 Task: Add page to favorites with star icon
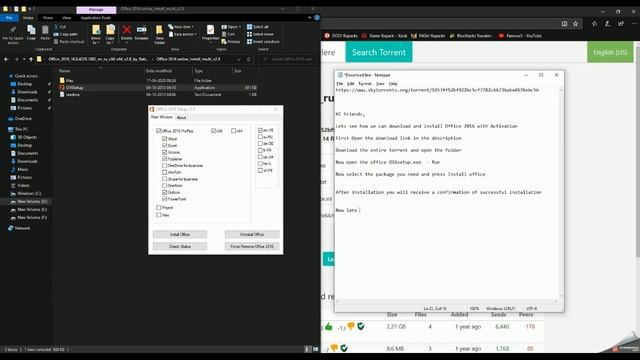point(576,24)
